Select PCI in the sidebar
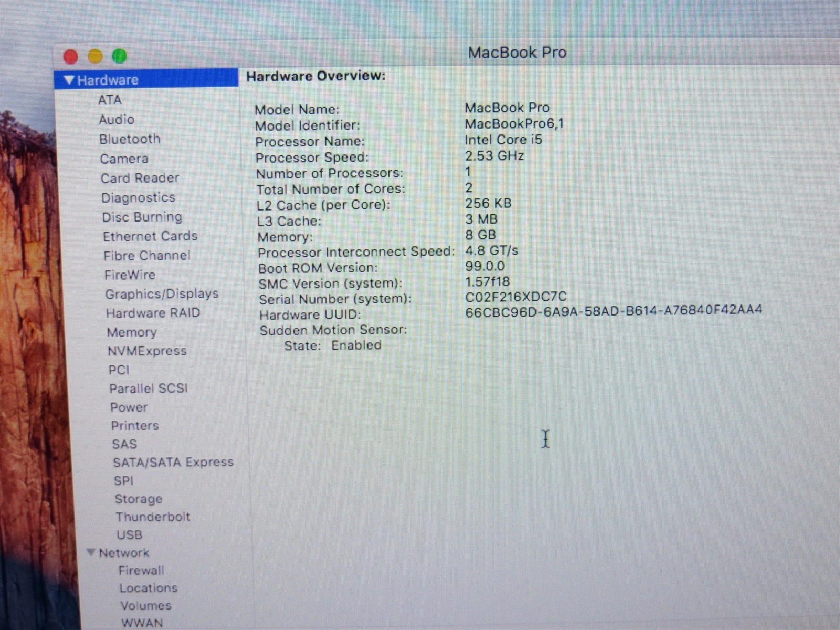Screen dimensions: 840x630 tap(119, 370)
